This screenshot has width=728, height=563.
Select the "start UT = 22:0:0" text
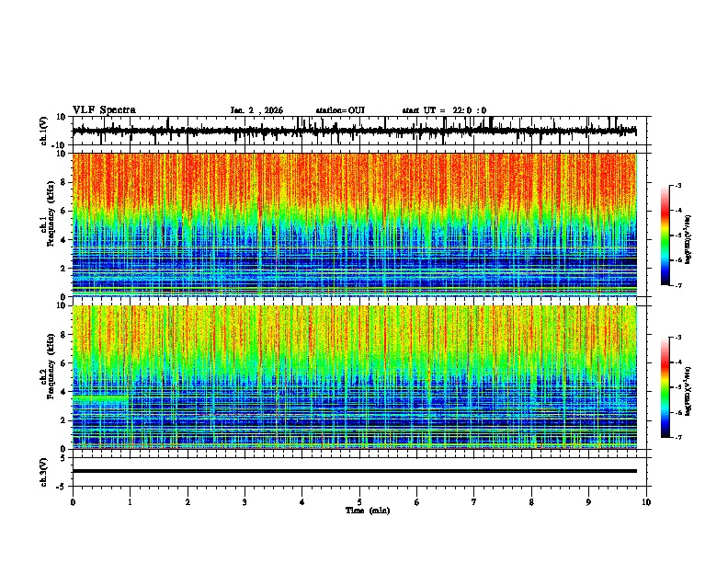[x=444, y=110]
